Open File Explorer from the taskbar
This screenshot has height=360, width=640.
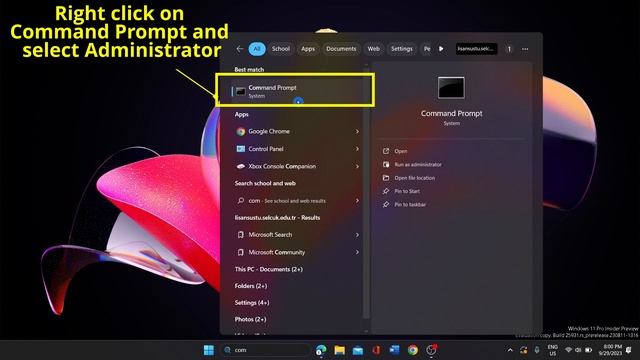[340, 350]
